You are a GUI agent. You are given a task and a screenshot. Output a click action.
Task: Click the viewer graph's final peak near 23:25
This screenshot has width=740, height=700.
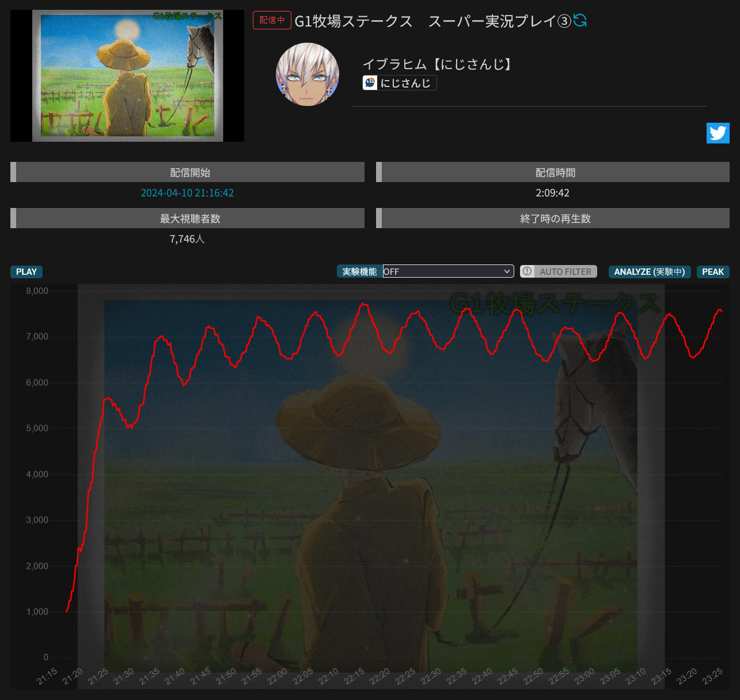pos(719,311)
